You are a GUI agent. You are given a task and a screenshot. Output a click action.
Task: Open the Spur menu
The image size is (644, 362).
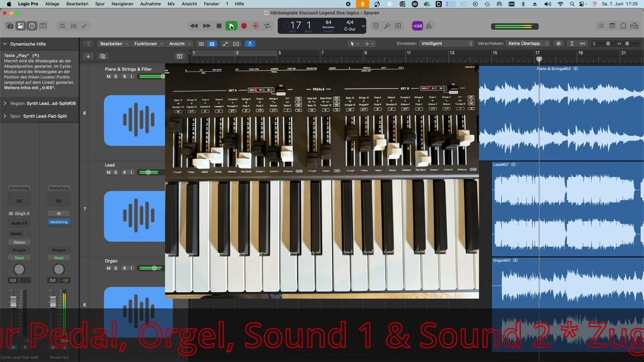[100, 4]
